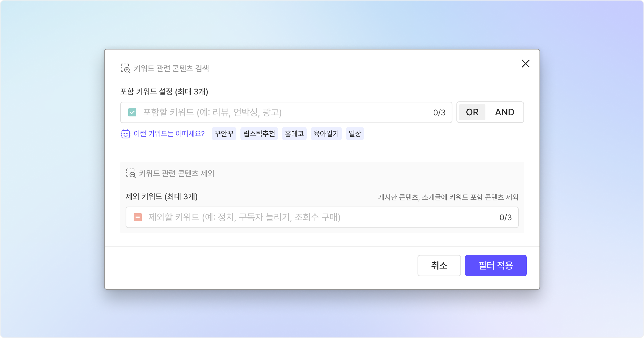Add suggested keyword 홈데코
The height and width of the screenshot is (338, 644).
pyautogui.click(x=294, y=134)
